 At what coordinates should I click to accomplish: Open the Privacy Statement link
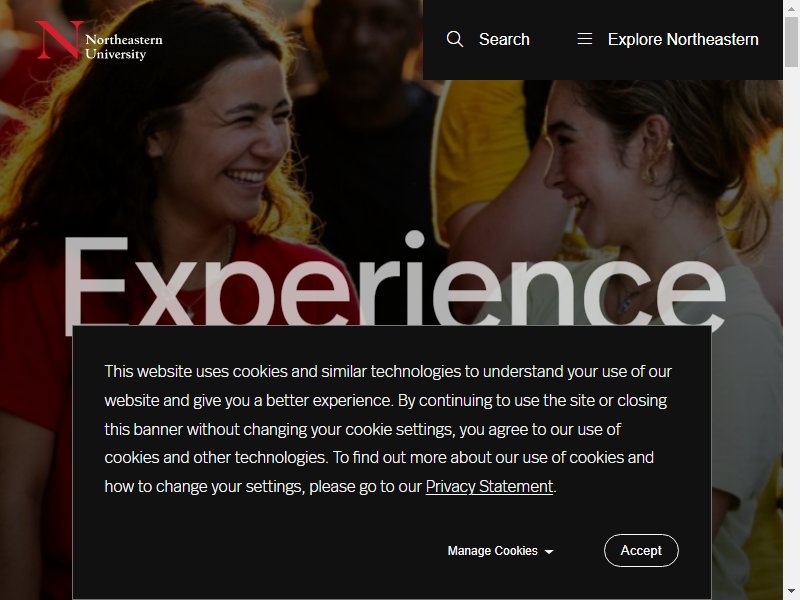point(489,487)
